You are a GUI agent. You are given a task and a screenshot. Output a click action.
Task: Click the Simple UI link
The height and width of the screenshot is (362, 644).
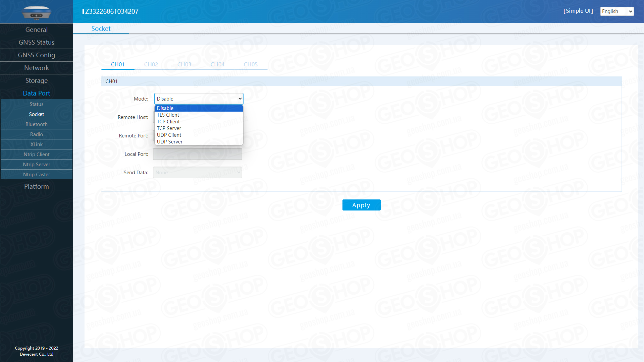(x=578, y=11)
